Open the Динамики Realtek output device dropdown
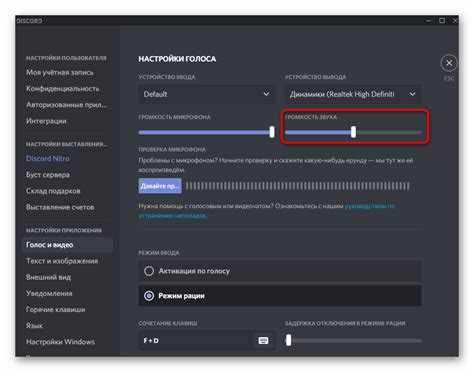Viewport: 474px width, 372px height. [353, 94]
